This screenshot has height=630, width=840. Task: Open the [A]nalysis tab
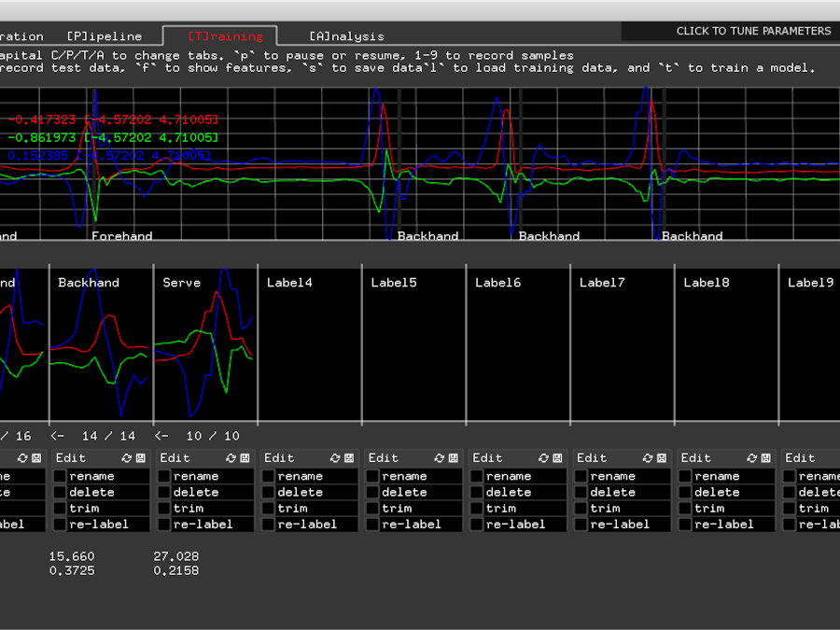[345, 36]
